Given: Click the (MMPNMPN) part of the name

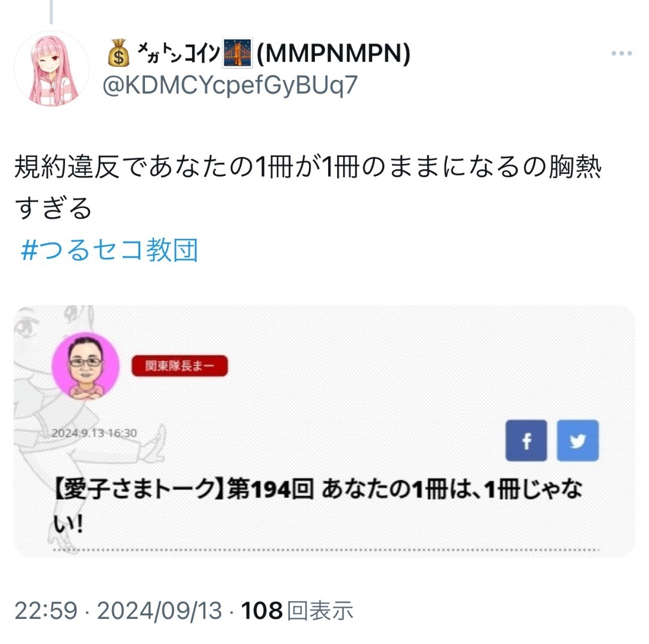Looking at the screenshot, I should tap(333, 53).
